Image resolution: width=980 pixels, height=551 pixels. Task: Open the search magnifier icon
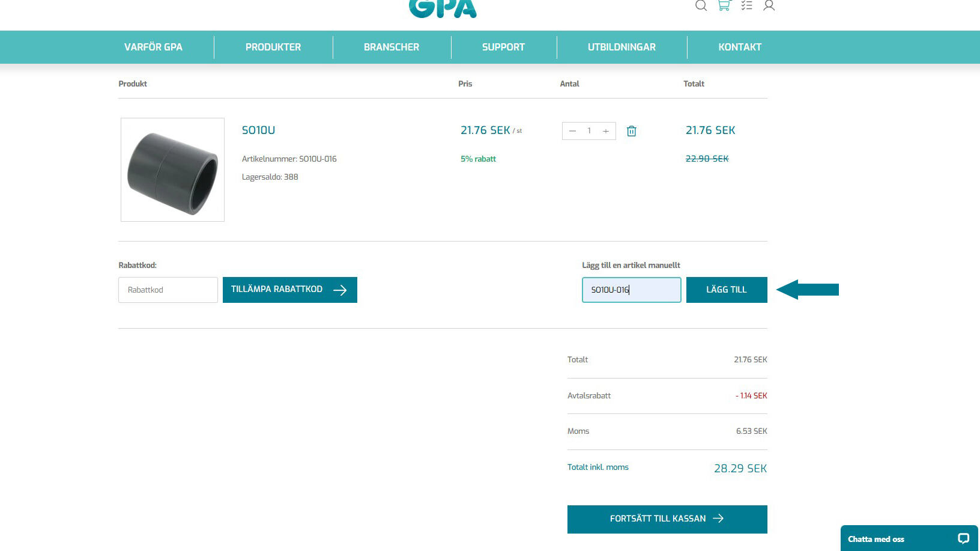point(701,6)
